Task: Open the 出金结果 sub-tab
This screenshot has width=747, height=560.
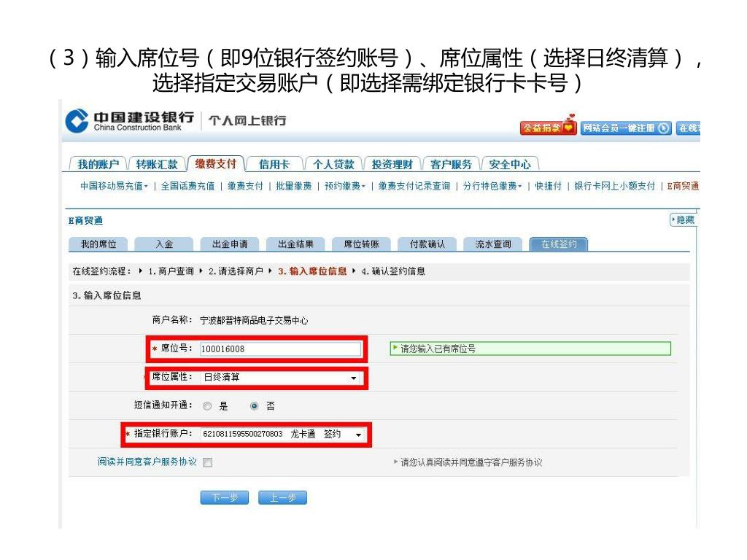Action: pos(295,244)
